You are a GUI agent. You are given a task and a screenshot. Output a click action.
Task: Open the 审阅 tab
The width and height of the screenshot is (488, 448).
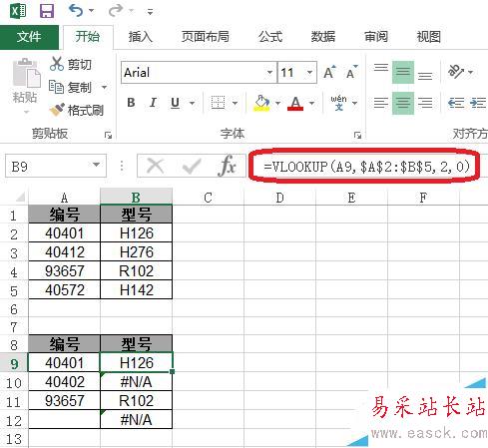point(376,37)
